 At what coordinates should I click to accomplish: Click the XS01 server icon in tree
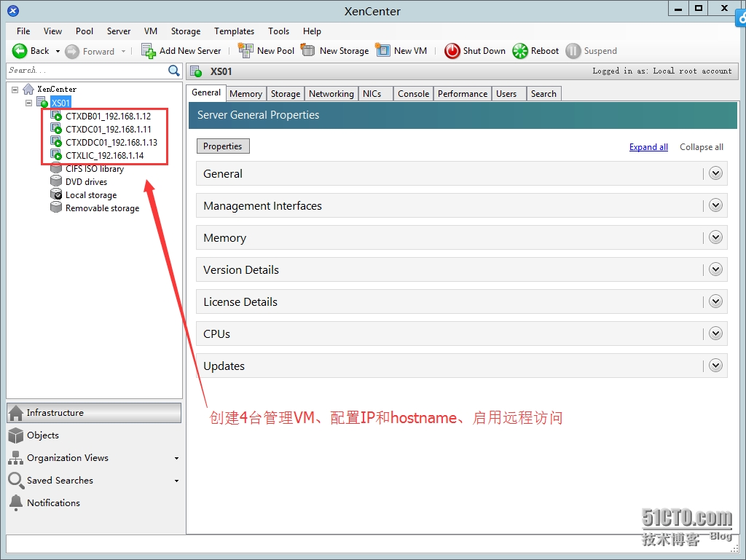[43, 102]
